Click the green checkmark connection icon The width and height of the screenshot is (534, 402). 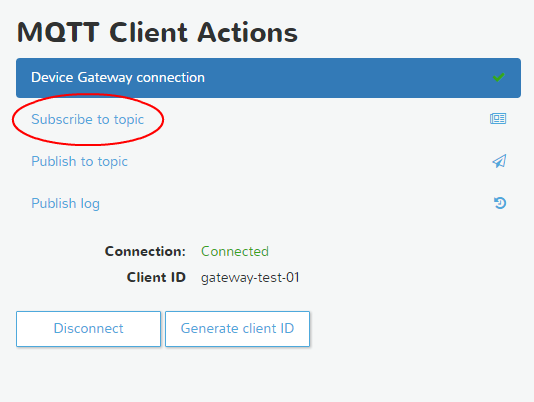[499, 77]
